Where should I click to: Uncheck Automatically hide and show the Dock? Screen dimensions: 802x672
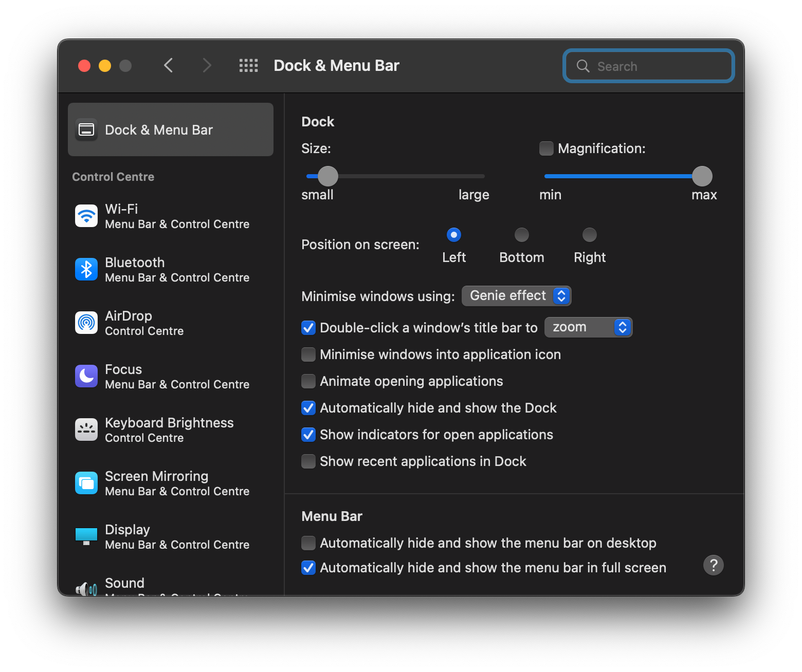pyautogui.click(x=308, y=407)
